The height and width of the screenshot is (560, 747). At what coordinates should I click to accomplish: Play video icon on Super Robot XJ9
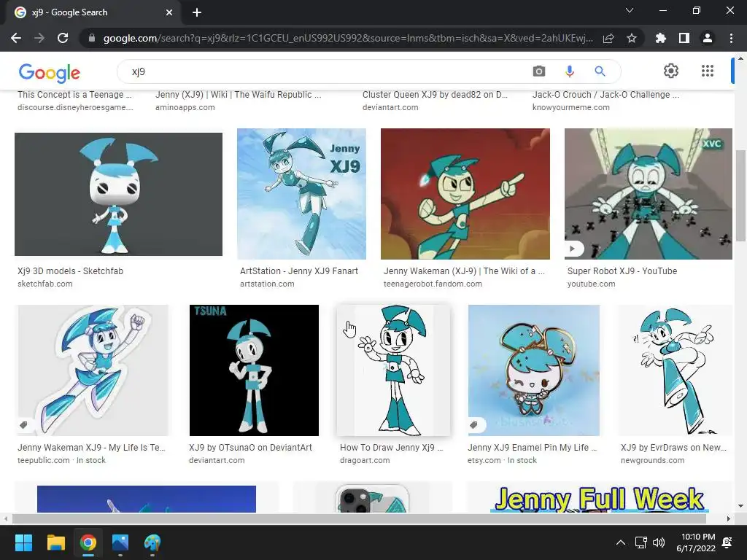tap(573, 249)
